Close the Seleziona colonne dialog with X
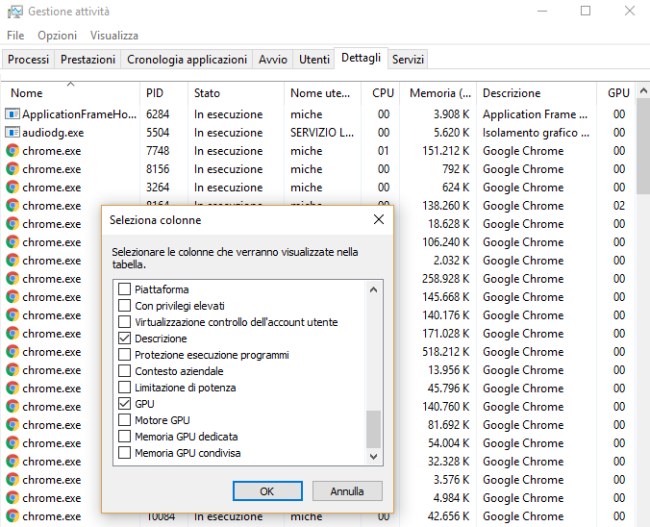This screenshot has height=527, width=650. tap(378, 219)
